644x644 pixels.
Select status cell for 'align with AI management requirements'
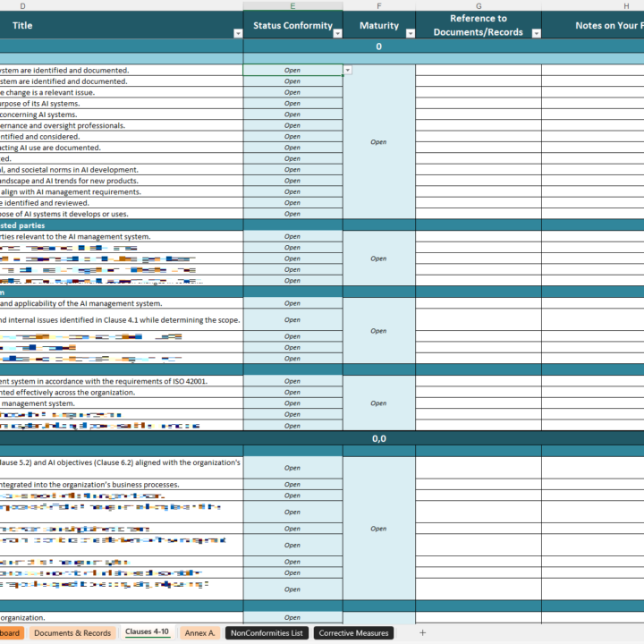(292, 191)
